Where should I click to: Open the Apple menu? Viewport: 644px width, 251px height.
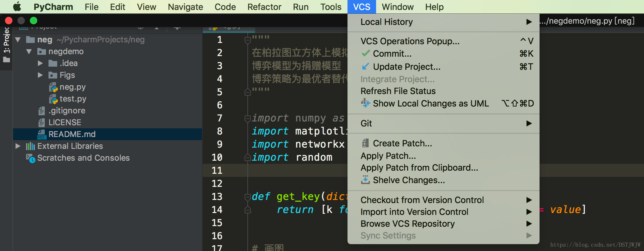coord(17,7)
